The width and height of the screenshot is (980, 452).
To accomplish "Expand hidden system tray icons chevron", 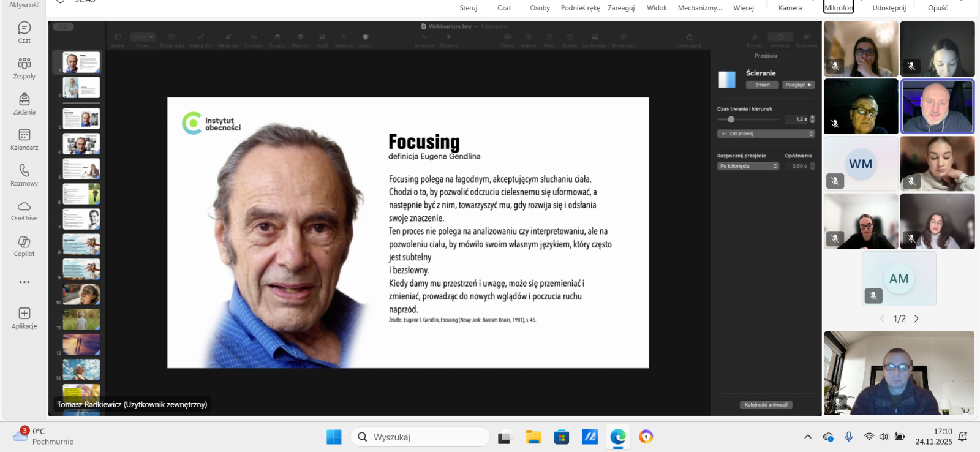I will click(x=808, y=437).
